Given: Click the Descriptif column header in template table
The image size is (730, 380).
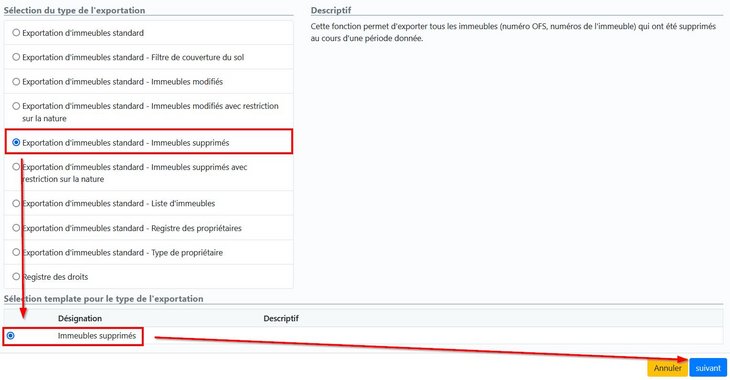Looking at the screenshot, I should coord(281,319).
